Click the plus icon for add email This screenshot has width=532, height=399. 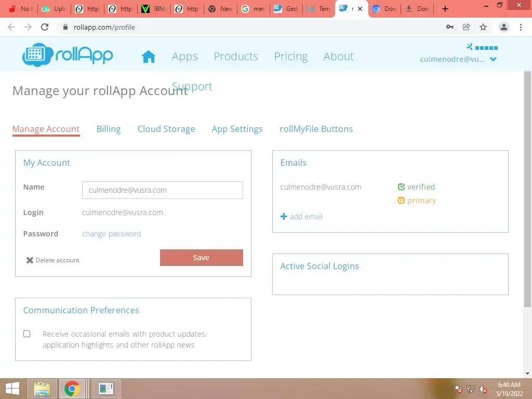pyautogui.click(x=284, y=217)
